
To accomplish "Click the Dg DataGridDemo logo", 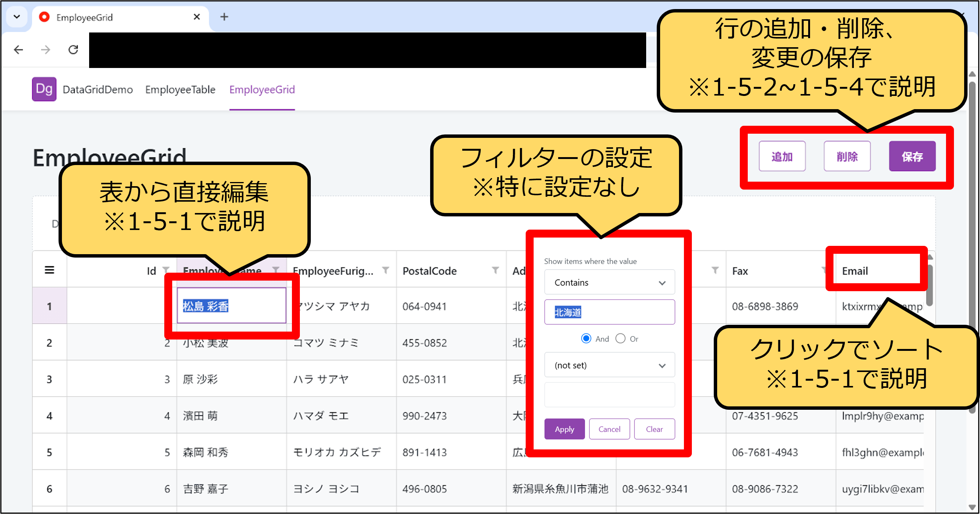I will click(44, 90).
